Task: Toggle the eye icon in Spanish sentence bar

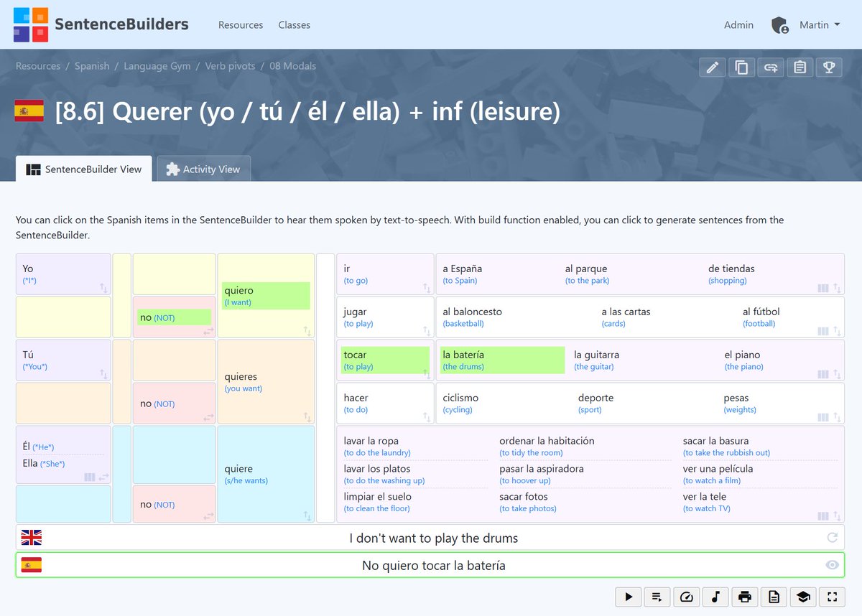Action: pos(833,565)
